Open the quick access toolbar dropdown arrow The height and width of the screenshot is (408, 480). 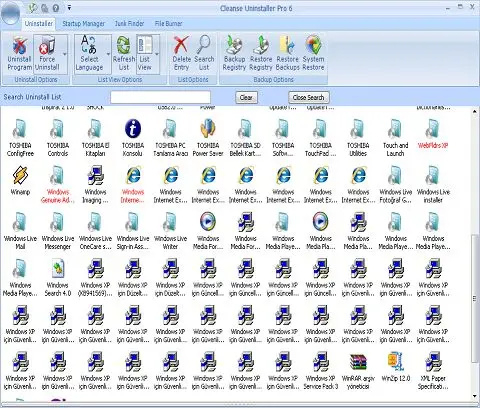coord(69,8)
